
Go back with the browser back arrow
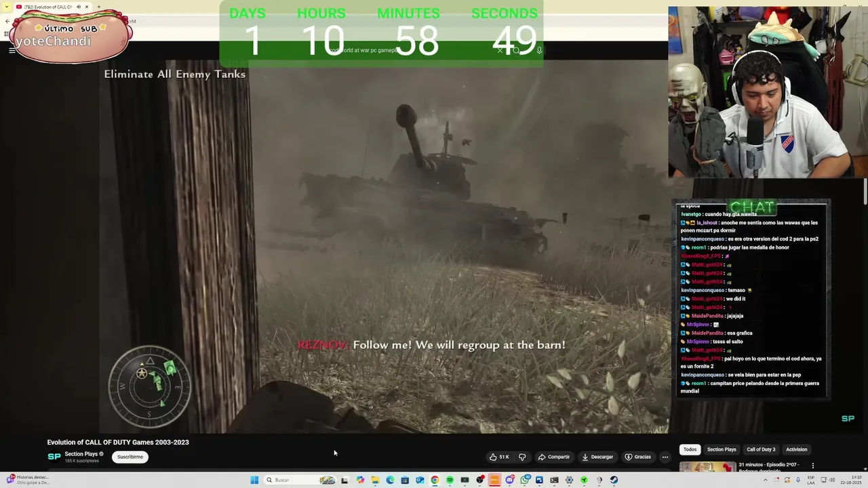(7, 21)
